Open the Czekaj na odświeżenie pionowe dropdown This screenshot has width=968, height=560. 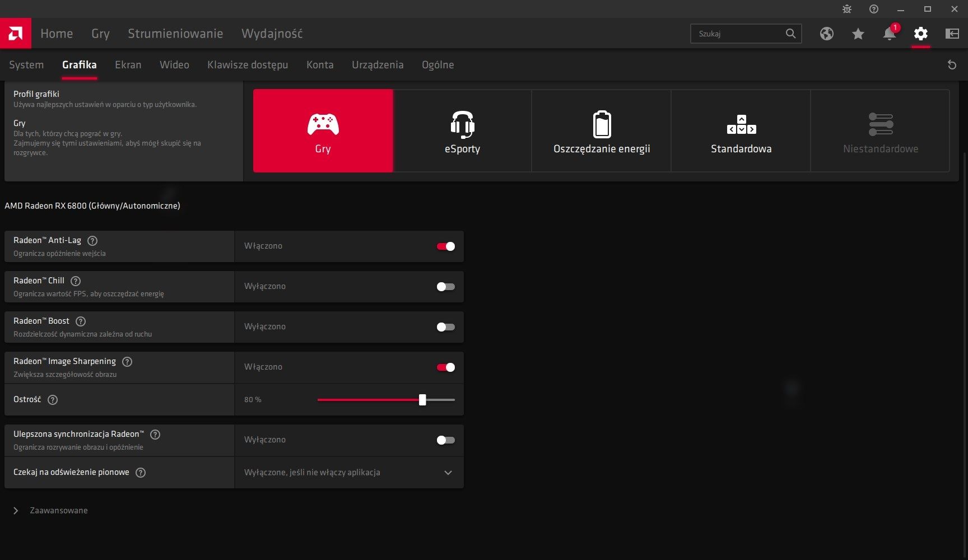click(349, 473)
